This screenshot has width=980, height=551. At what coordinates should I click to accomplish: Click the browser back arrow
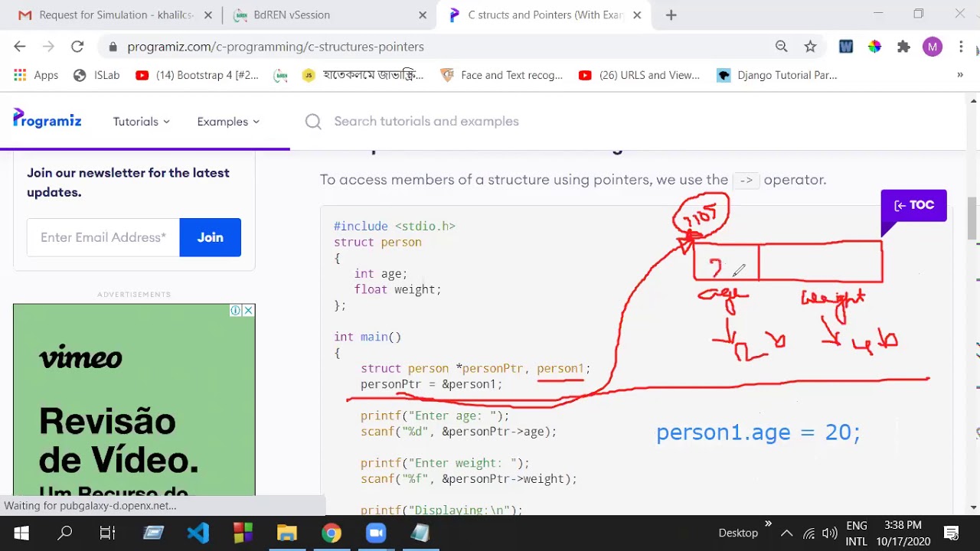pos(20,47)
